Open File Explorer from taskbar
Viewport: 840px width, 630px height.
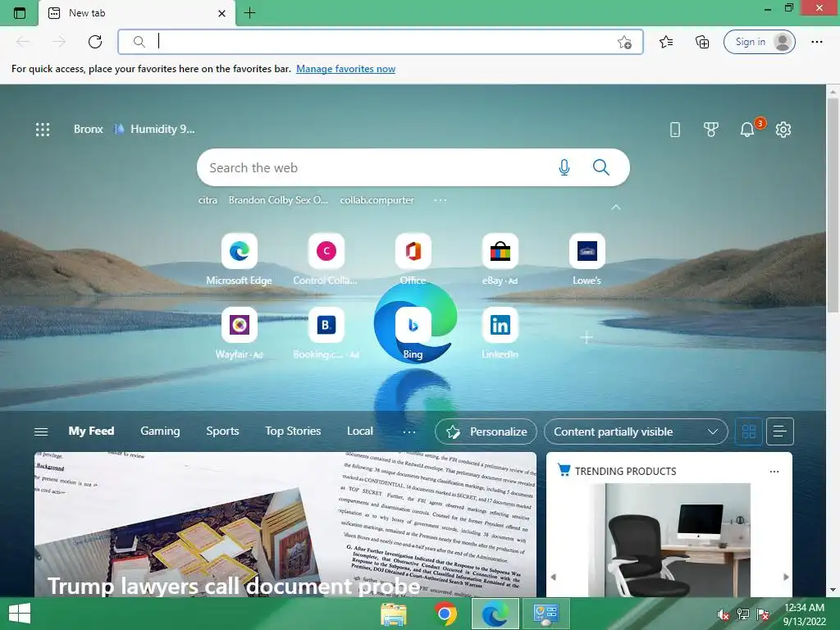pyautogui.click(x=394, y=614)
